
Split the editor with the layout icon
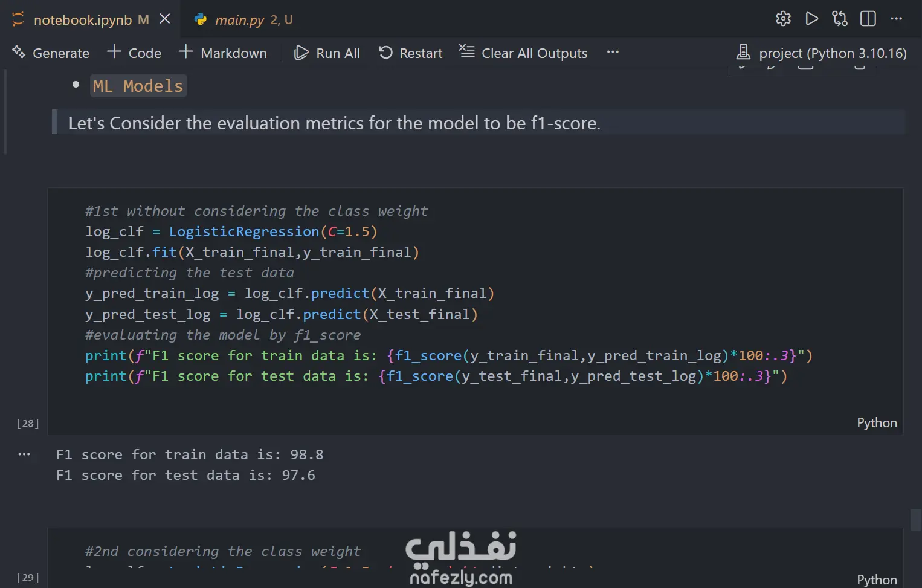pos(868,19)
